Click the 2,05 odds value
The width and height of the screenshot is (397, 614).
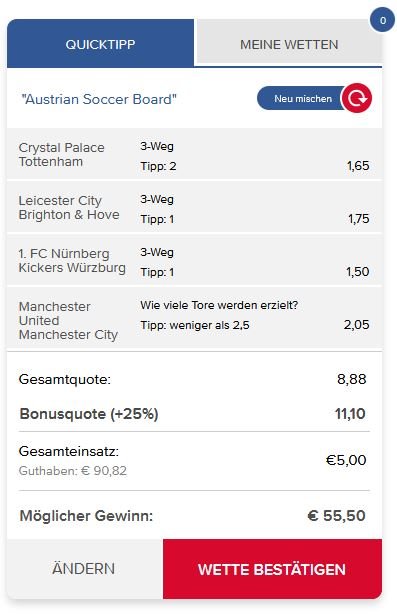click(356, 325)
